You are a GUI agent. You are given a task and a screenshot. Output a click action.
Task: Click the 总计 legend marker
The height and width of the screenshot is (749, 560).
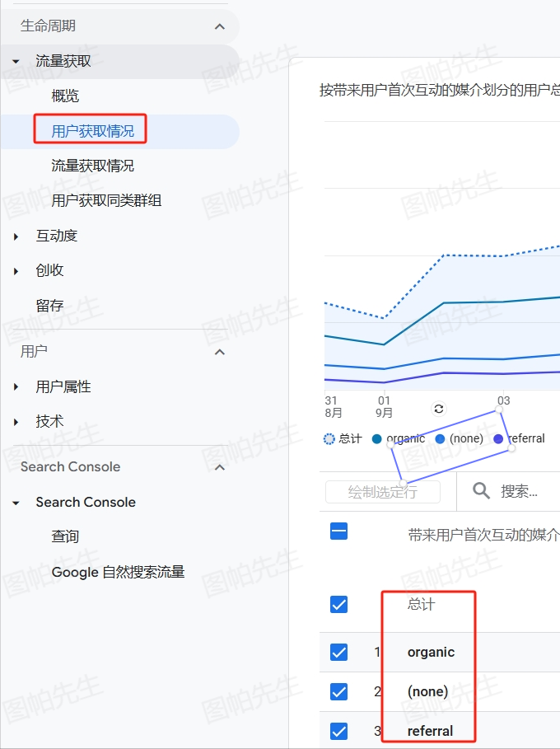[x=329, y=439]
